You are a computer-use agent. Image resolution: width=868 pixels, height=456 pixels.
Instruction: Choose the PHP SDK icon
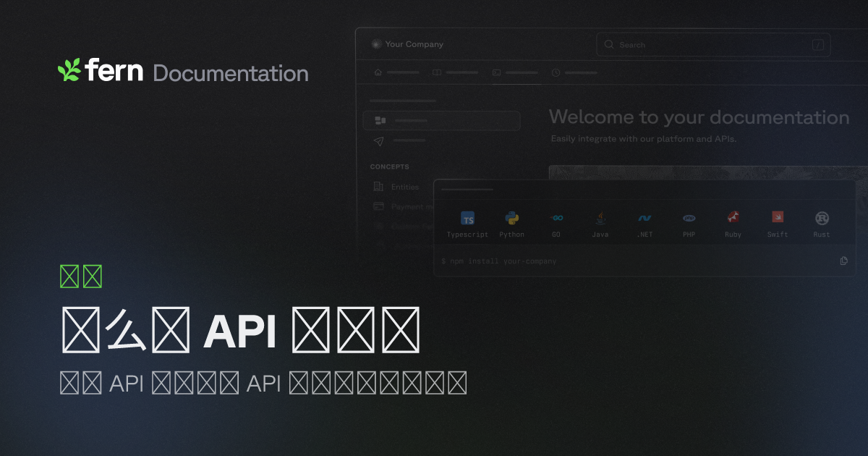(689, 218)
